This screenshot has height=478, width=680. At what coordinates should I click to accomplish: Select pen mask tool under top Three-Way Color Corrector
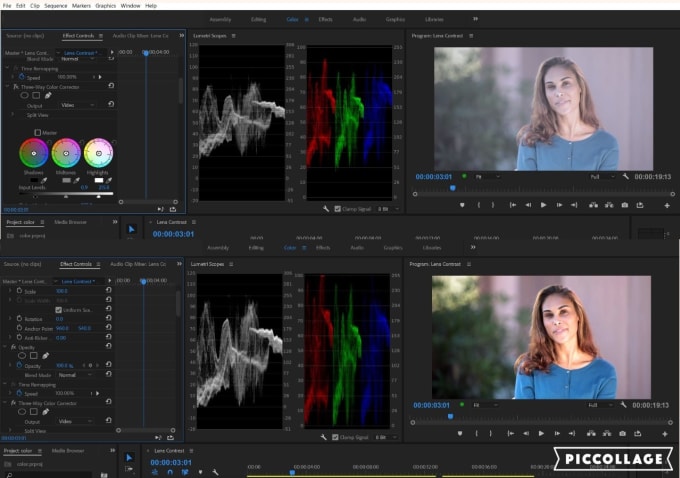[48, 95]
